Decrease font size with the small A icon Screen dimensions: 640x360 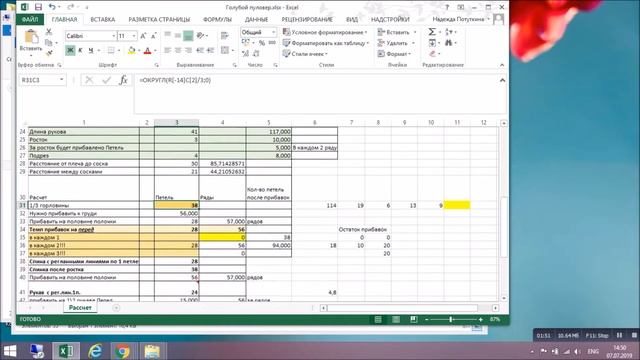point(153,36)
